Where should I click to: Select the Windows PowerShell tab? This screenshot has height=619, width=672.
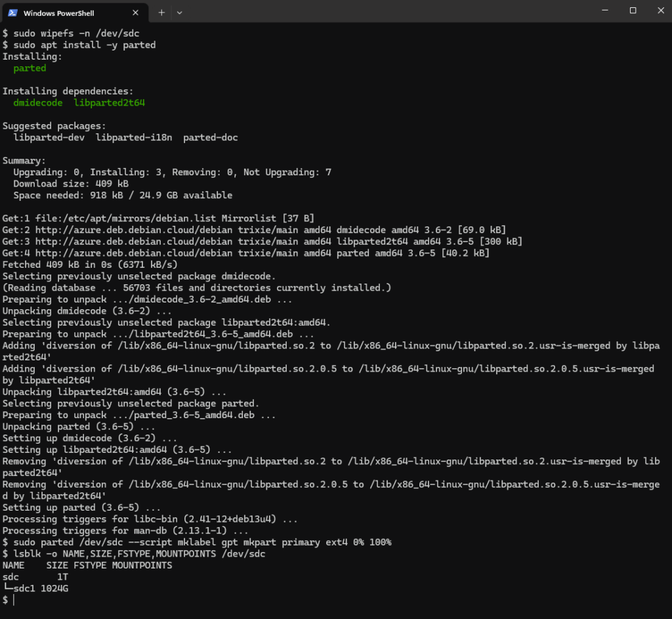tap(74, 13)
